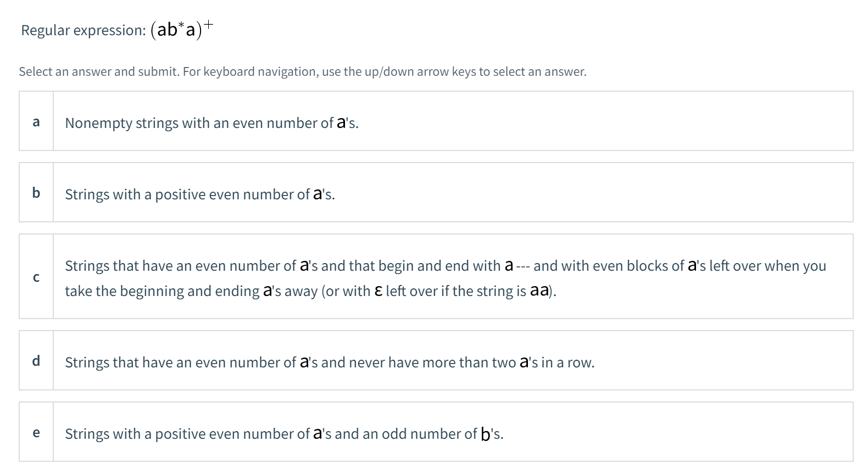Screen dimensions: 868x469
Task: Click the letter 'e' label cell
Action: (36, 433)
